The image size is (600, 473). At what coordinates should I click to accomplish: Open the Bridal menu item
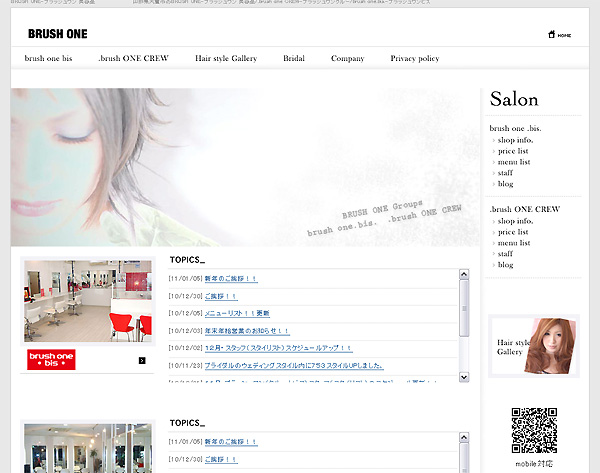click(x=294, y=58)
